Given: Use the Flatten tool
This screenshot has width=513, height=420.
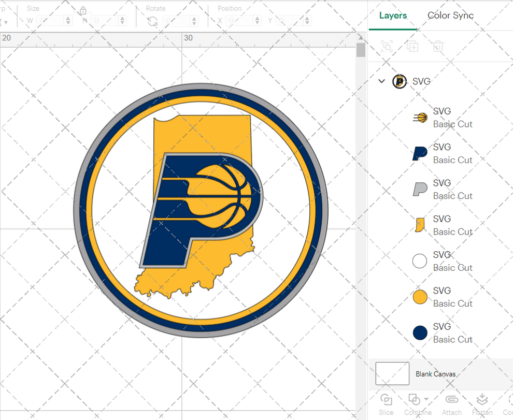Looking at the screenshot, I should [x=482, y=401].
